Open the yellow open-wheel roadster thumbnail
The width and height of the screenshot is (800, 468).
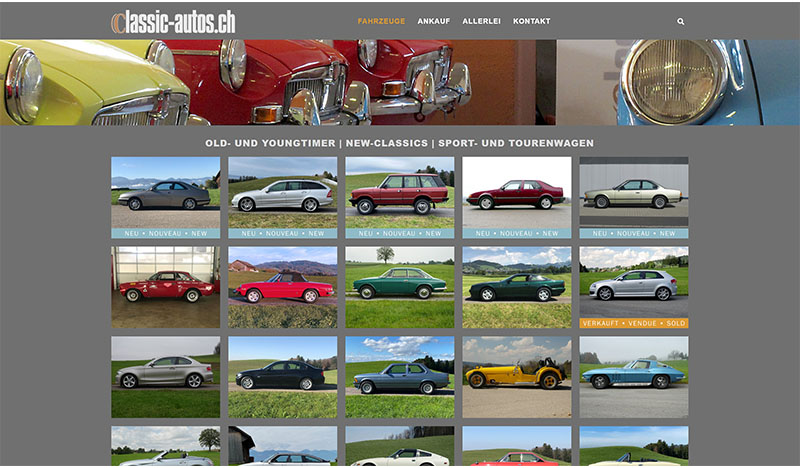click(517, 377)
